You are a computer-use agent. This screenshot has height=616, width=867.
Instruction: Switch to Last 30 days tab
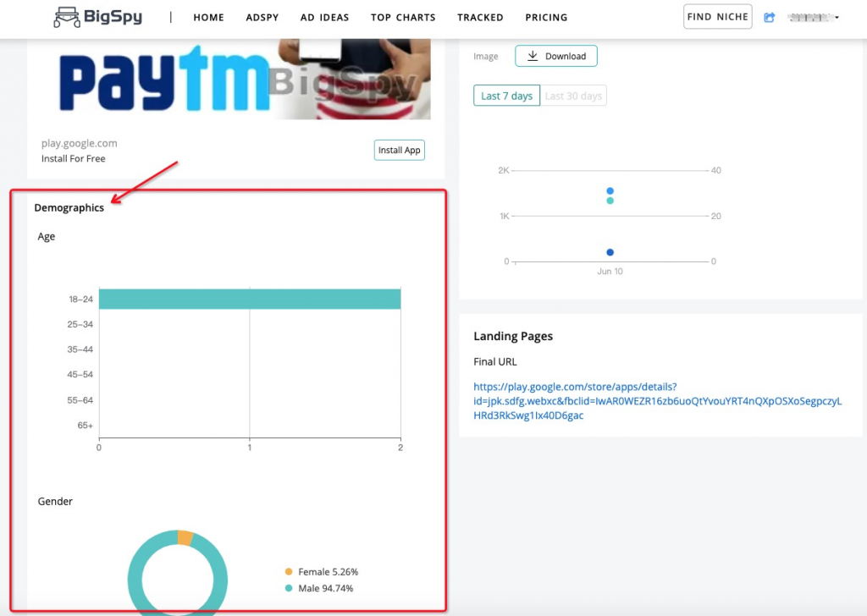pos(573,96)
